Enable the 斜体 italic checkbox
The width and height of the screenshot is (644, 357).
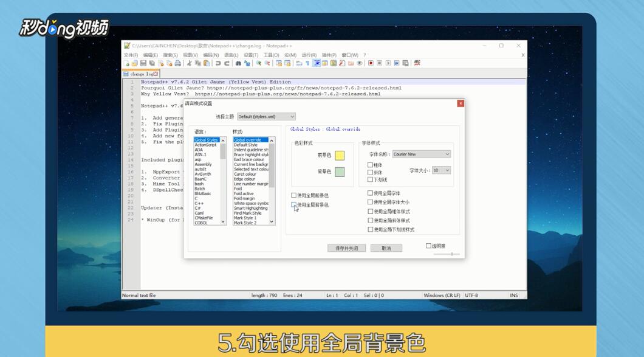370,172
